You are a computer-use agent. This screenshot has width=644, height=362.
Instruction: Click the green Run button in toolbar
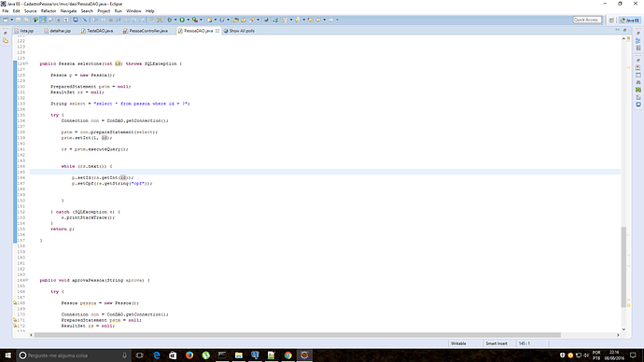coord(182,20)
